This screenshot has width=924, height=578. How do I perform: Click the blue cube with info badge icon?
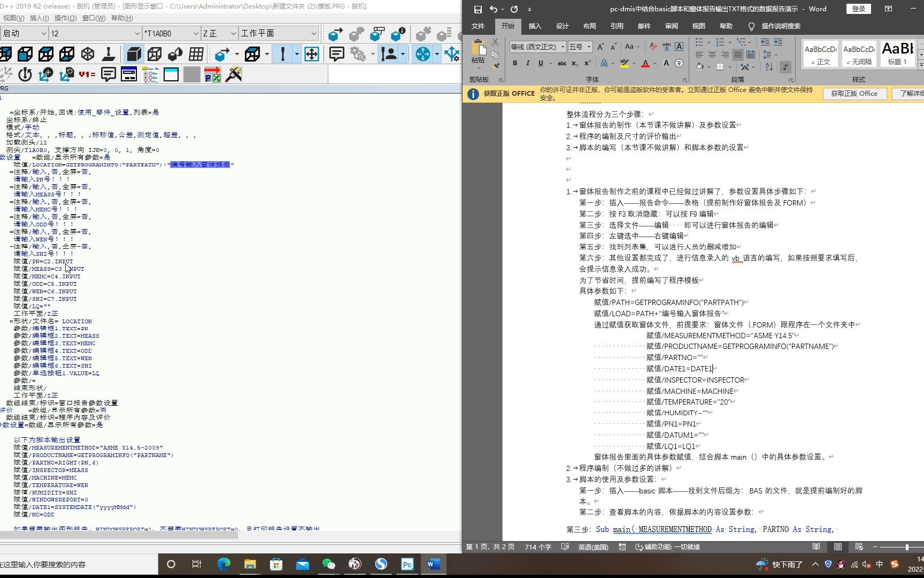tap(398, 34)
